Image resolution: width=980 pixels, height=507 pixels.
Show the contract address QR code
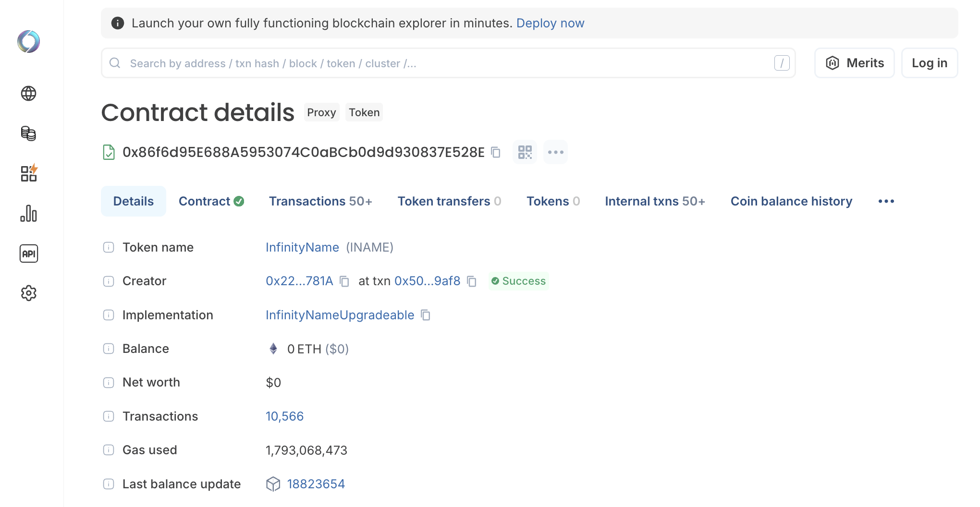click(x=525, y=152)
